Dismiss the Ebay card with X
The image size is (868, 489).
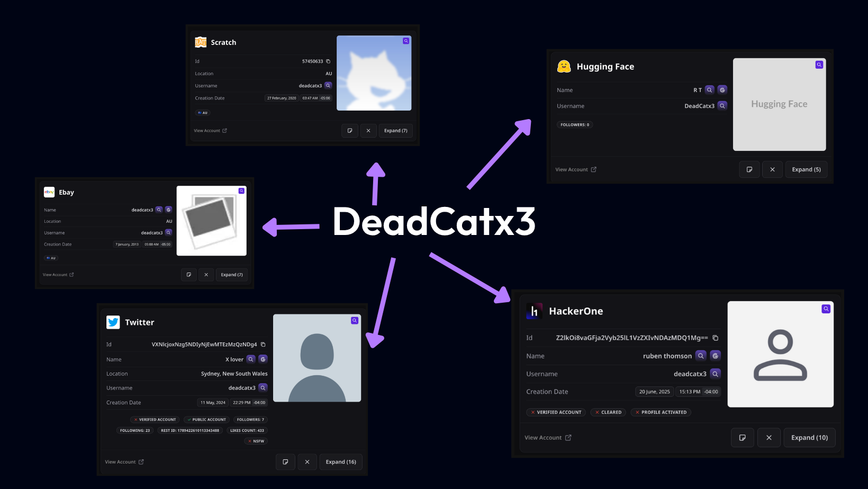click(x=206, y=275)
